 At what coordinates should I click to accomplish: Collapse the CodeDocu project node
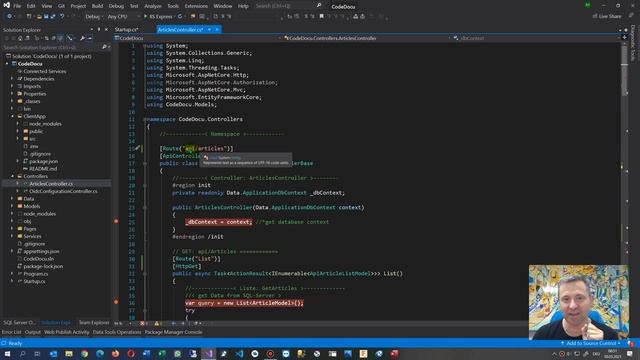click(7, 64)
